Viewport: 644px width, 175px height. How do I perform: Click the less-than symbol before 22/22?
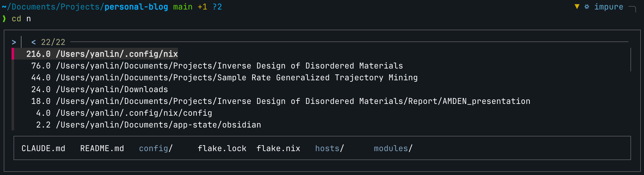pos(34,42)
